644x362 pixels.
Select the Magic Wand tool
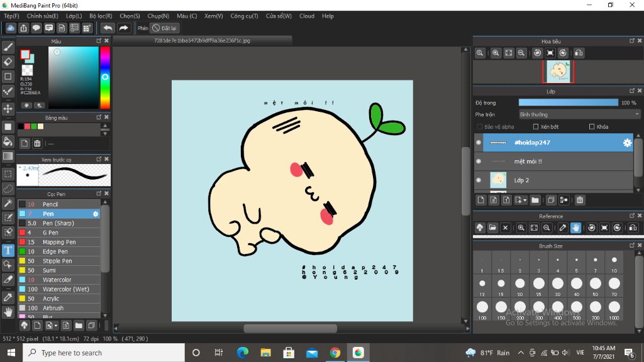click(8, 203)
